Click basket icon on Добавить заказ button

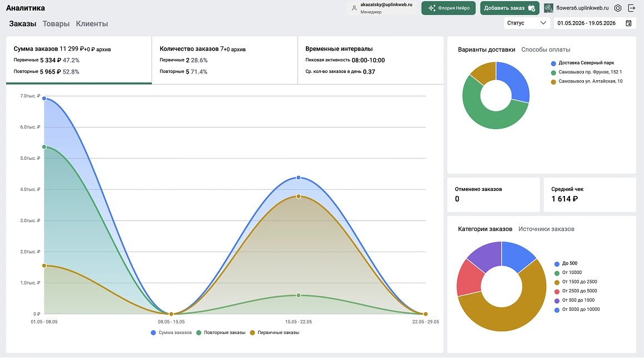[532, 8]
